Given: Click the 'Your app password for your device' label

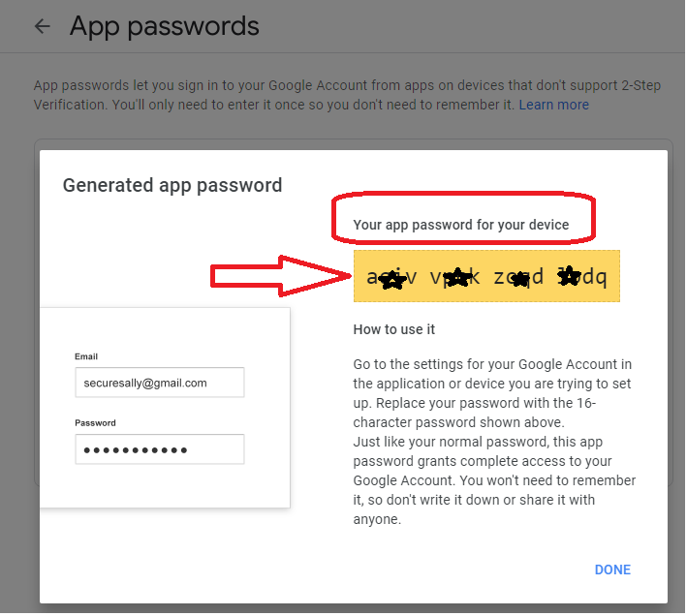Looking at the screenshot, I should 461,225.
